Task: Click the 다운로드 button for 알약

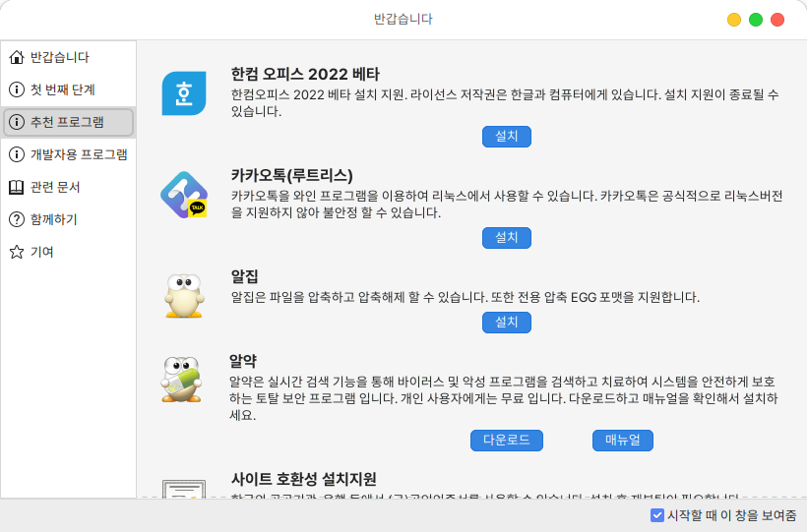Action: tap(506, 440)
